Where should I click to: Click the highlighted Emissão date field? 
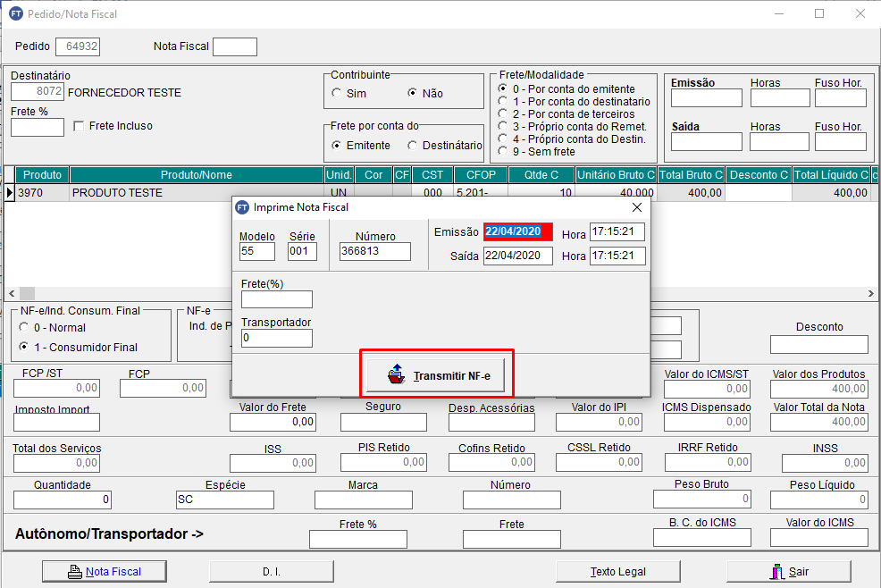coord(518,232)
